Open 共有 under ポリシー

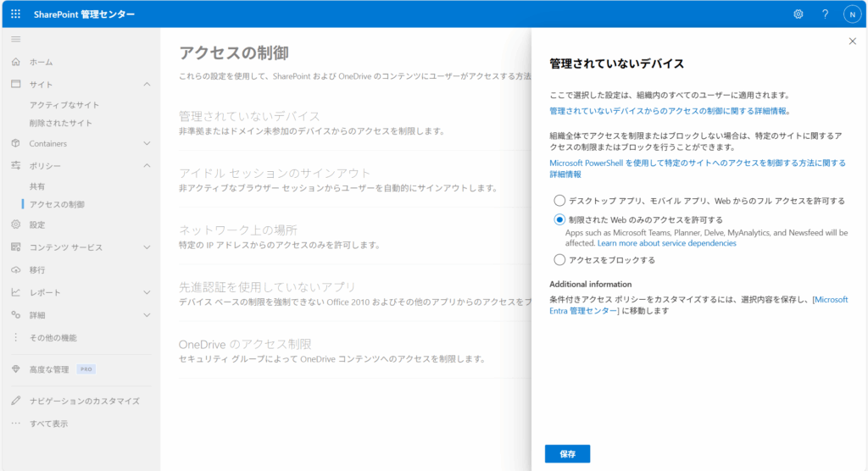(x=37, y=186)
